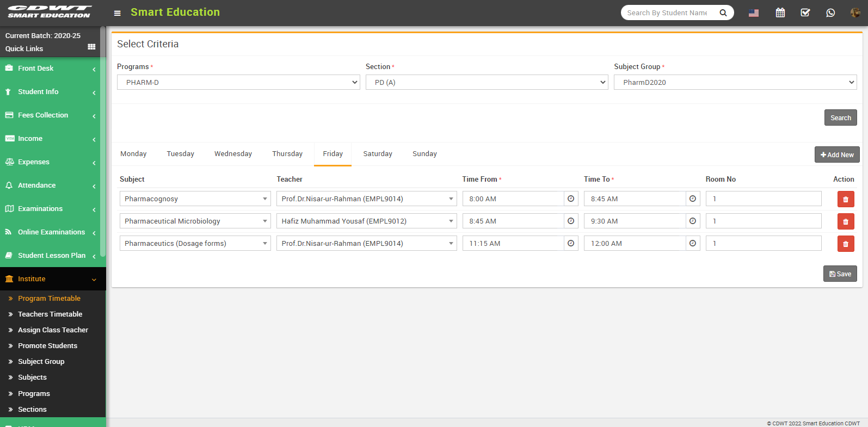
Task: Open the Assign Class Teacher link
Action: [53, 330]
